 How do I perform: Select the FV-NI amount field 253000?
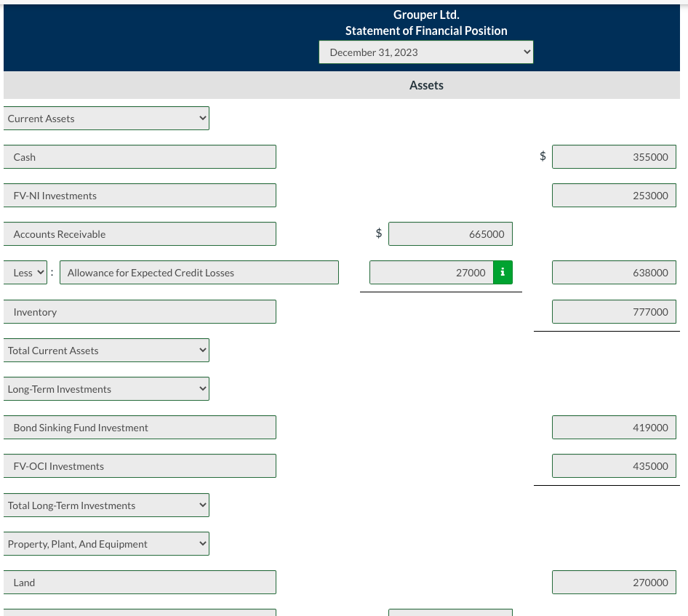pos(614,195)
